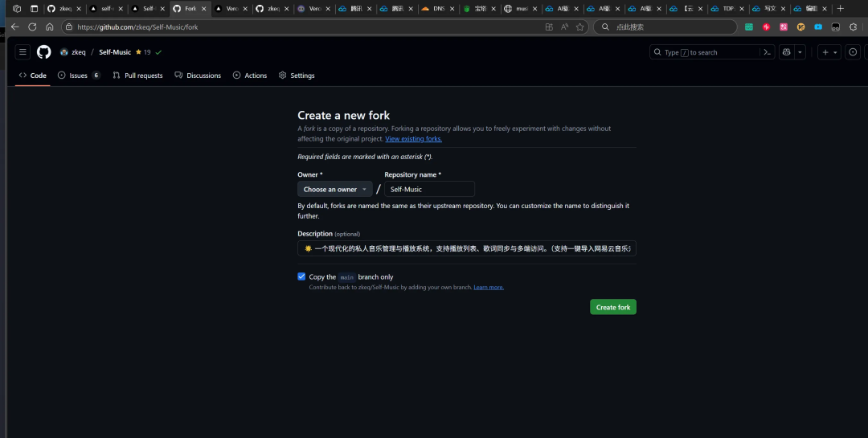The image size is (868, 438).
Task: Open the Actions tab
Action: pyautogui.click(x=250, y=76)
